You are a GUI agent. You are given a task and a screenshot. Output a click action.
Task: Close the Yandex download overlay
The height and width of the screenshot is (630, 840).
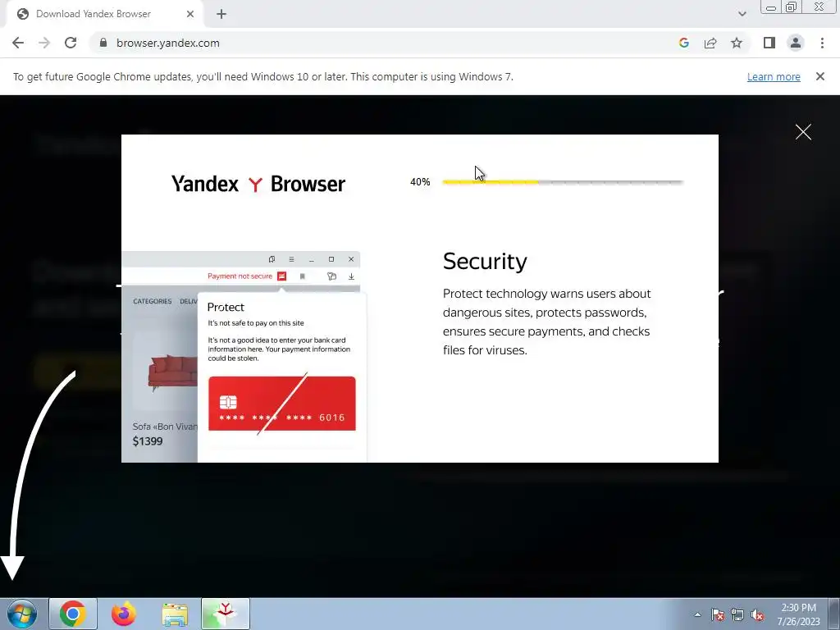pyautogui.click(x=803, y=132)
